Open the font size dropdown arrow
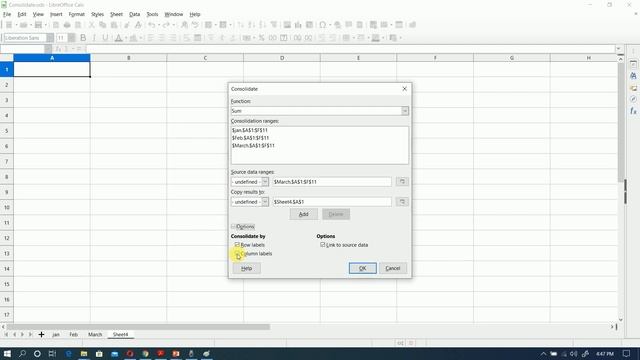640x360 pixels. 72,38
